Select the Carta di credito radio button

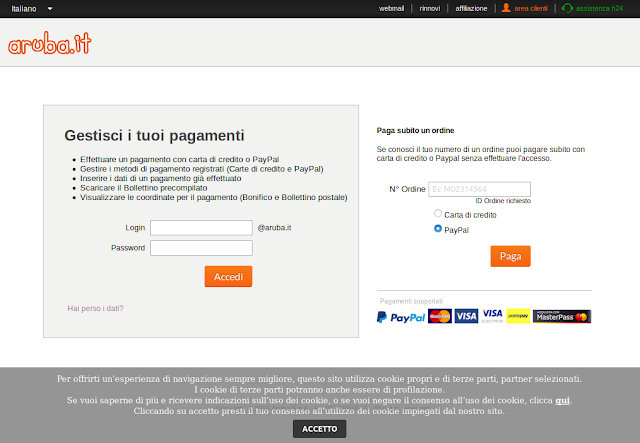pyautogui.click(x=438, y=213)
